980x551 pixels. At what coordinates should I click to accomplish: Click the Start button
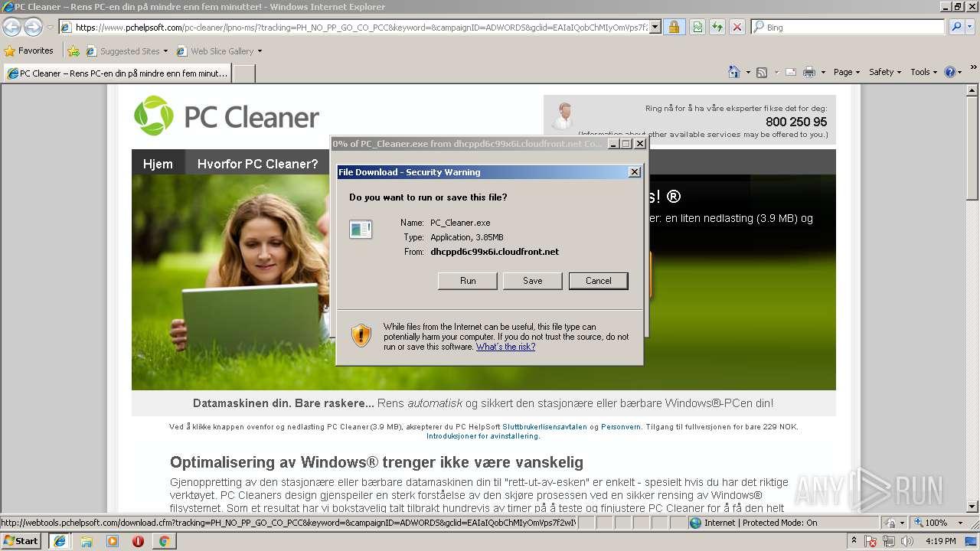tap(21, 541)
